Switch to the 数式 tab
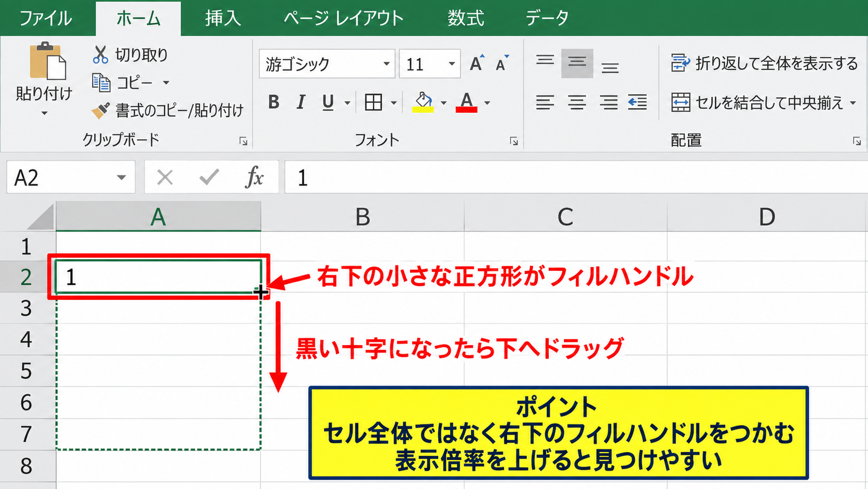The width and height of the screenshot is (868, 489). pyautogui.click(x=466, y=18)
